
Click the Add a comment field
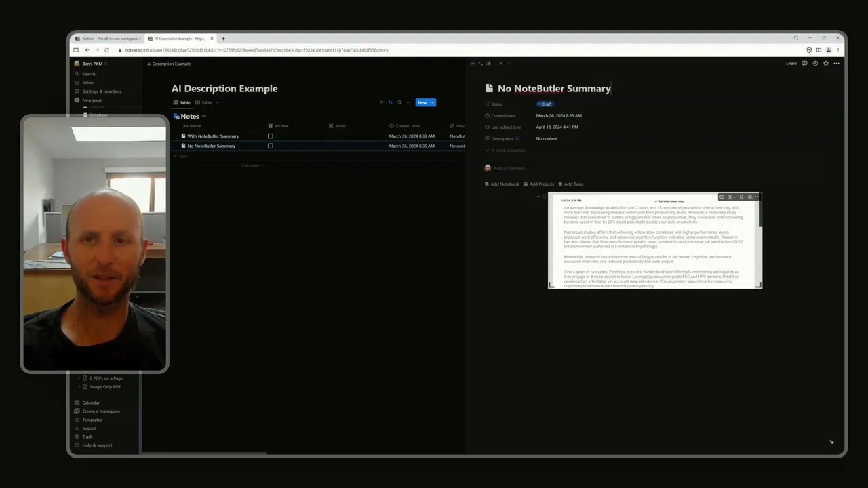[x=509, y=168]
